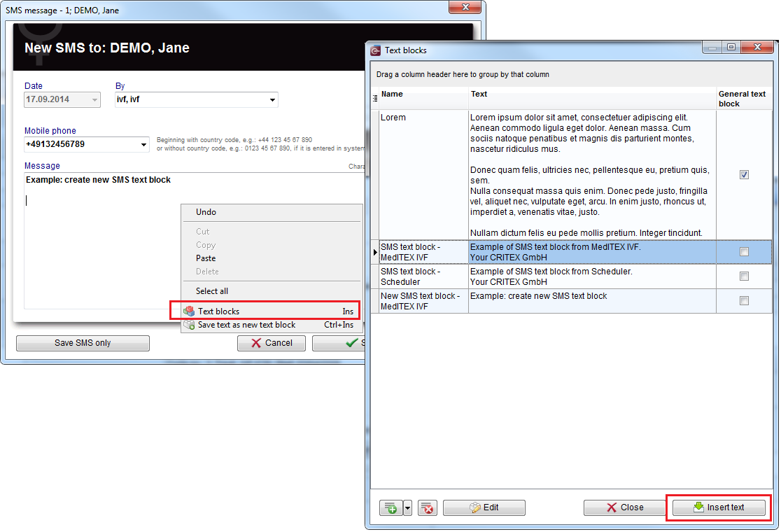Image resolution: width=781 pixels, height=532 pixels.
Task: Click Insert text button
Action: (x=719, y=507)
